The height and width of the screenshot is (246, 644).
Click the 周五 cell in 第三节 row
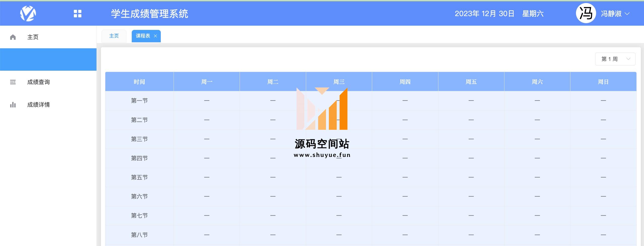[471, 139]
